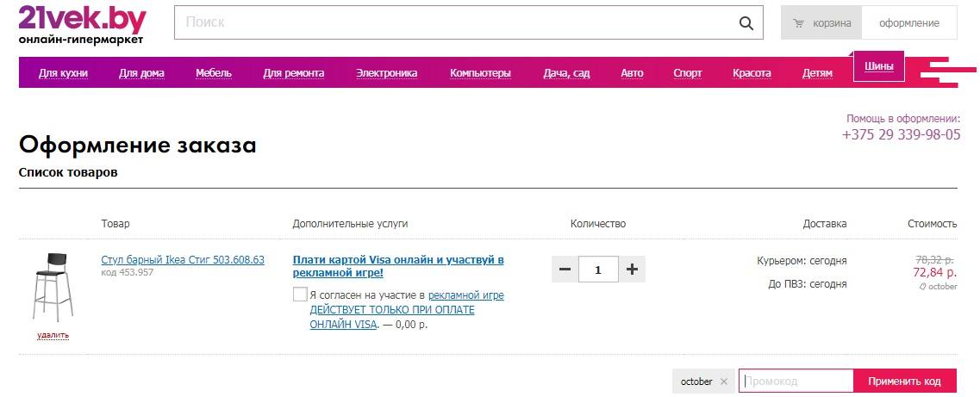Open the Мебель category
The width and height of the screenshot is (980, 397).
tap(214, 73)
